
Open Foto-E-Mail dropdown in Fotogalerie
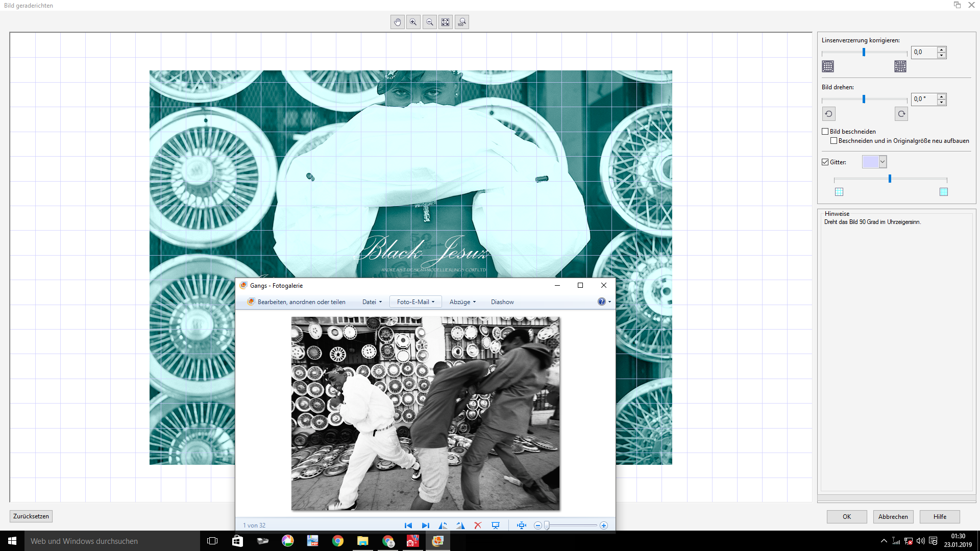(x=415, y=302)
